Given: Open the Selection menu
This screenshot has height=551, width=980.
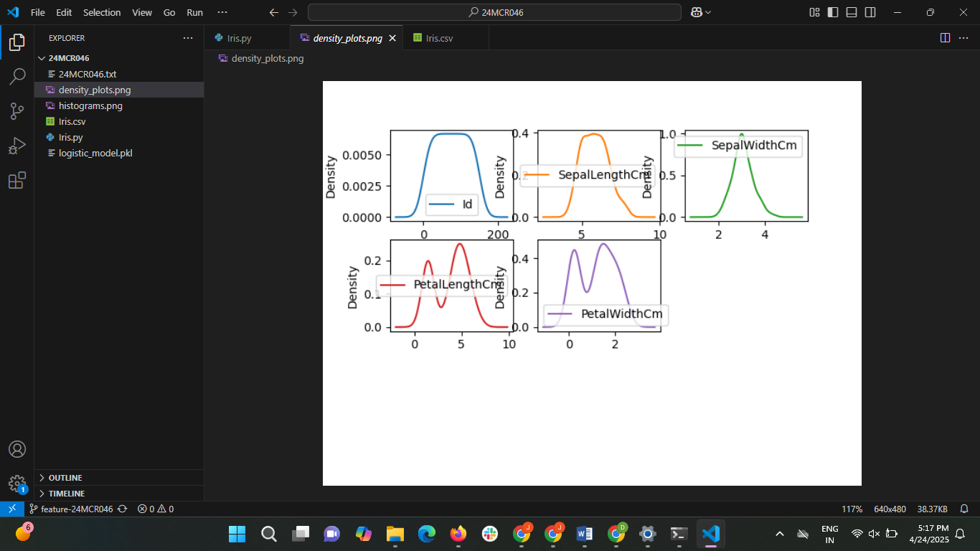Looking at the screenshot, I should click(x=102, y=12).
